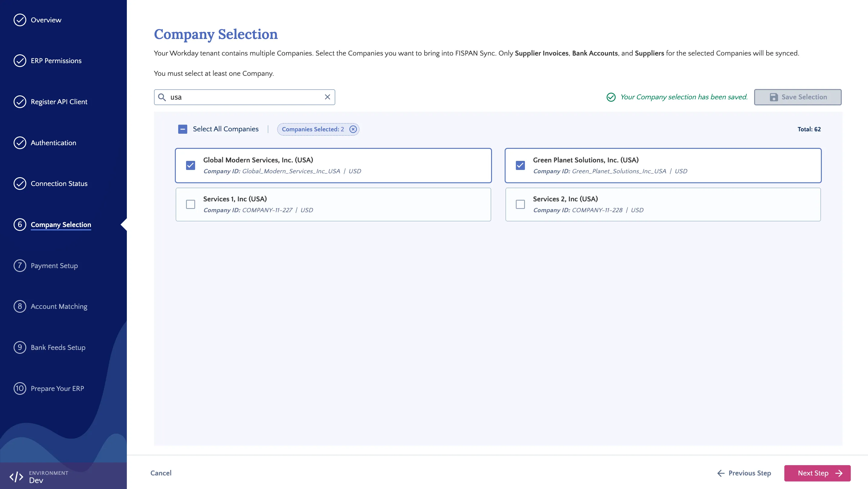
Task: Click the Company Selection heading
Action: click(216, 34)
